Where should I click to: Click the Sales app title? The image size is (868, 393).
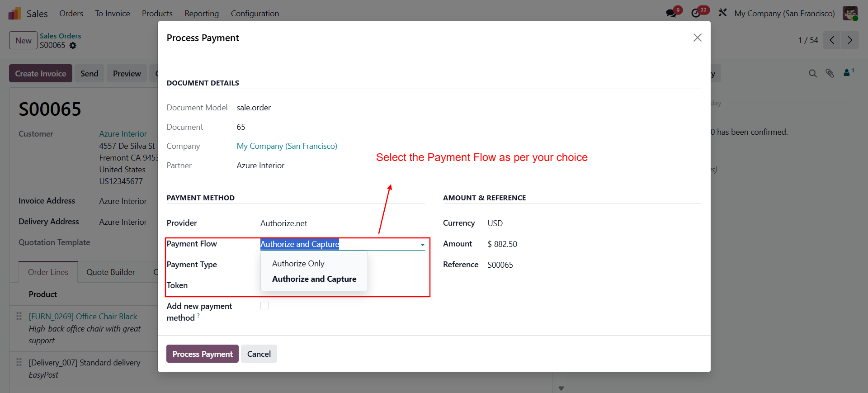tap(37, 14)
